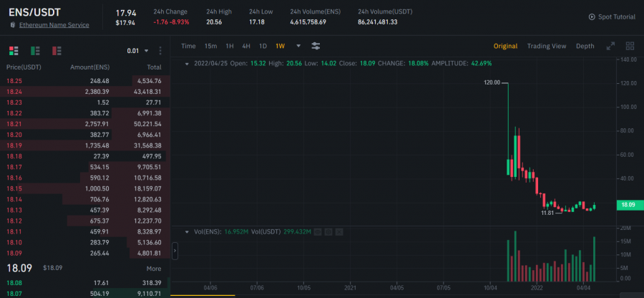Open the Ethereum Name Service link

[x=54, y=25]
